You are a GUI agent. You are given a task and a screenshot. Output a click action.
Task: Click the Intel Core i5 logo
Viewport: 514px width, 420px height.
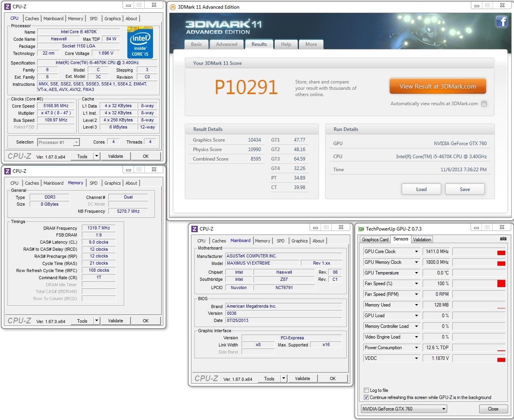(140, 43)
